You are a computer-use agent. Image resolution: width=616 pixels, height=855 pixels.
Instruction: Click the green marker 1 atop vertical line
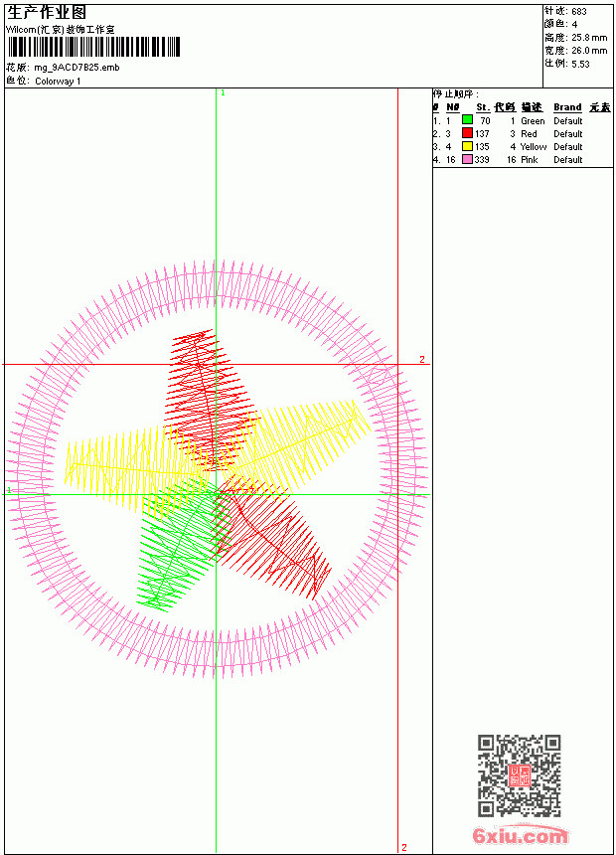(223, 92)
